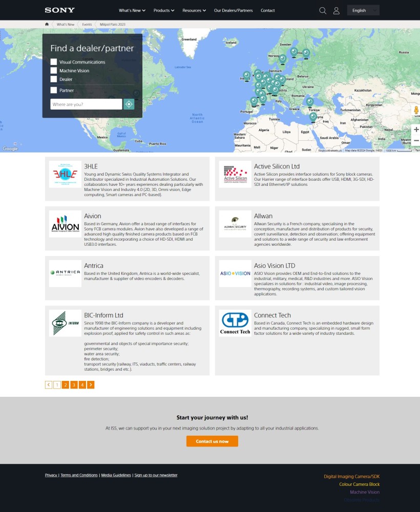The width and height of the screenshot is (420, 512).
Task: Open the Products dropdown menu
Action: pyautogui.click(x=164, y=10)
